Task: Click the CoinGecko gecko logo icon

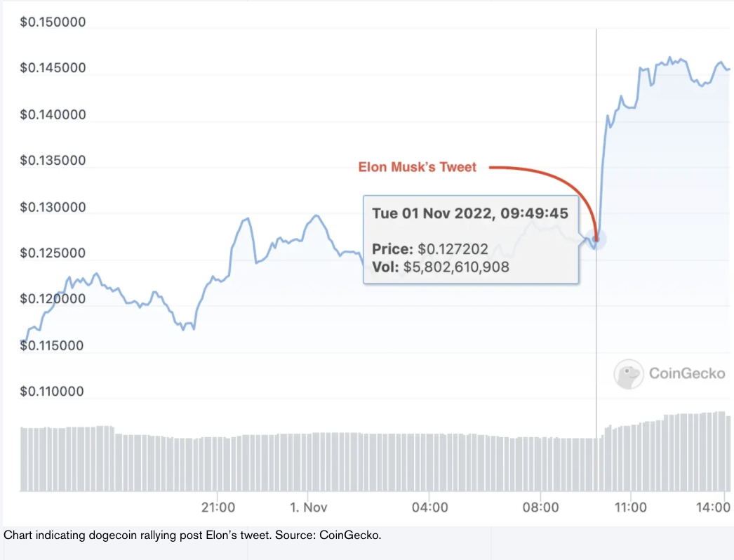Action: (x=629, y=374)
